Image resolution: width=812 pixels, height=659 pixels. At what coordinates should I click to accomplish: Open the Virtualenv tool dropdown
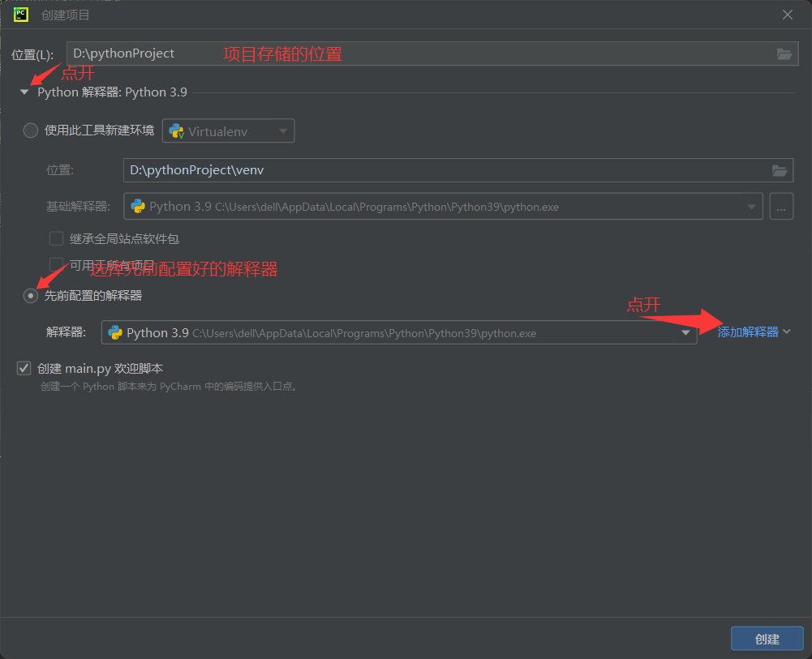pyautogui.click(x=229, y=131)
